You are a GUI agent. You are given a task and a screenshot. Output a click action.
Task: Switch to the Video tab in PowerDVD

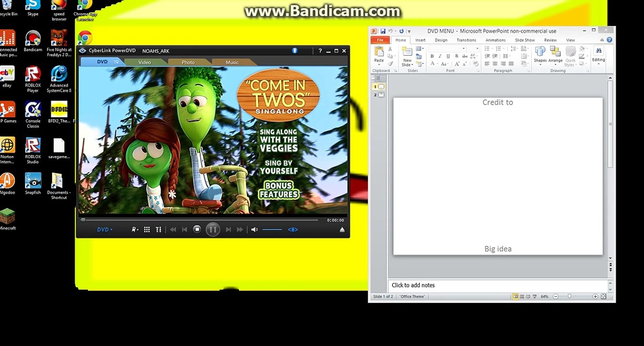click(x=144, y=62)
